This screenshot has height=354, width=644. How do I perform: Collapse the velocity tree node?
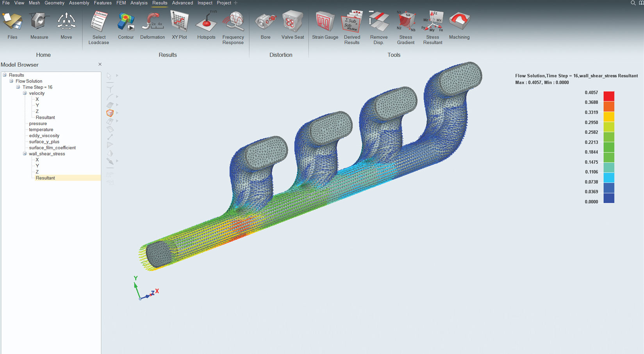pyautogui.click(x=25, y=93)
